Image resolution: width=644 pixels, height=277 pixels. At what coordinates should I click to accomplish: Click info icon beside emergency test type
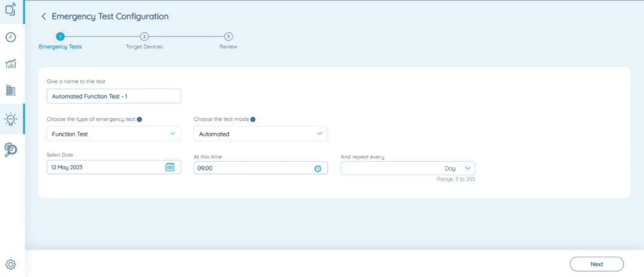point(139,119)
